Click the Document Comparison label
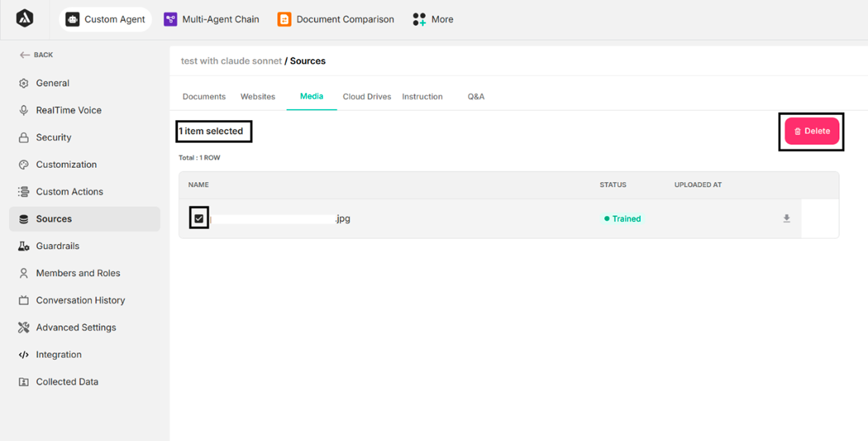 click(x=345, y=19)
